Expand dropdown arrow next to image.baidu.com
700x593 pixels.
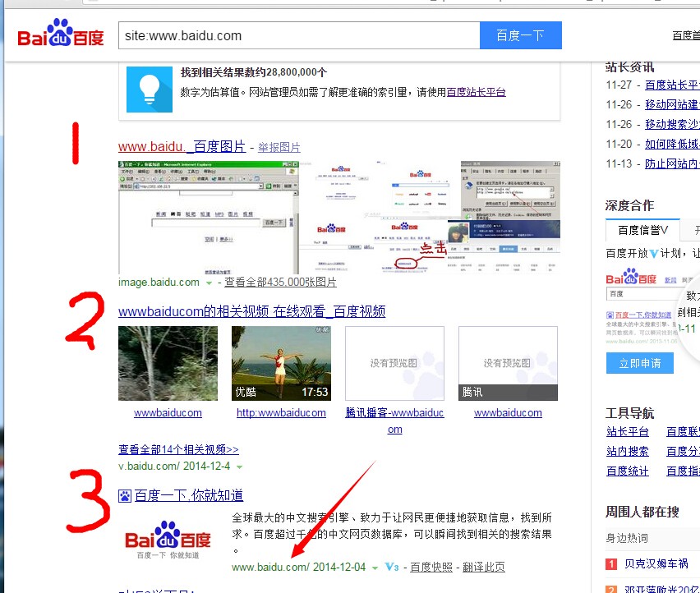210,283
